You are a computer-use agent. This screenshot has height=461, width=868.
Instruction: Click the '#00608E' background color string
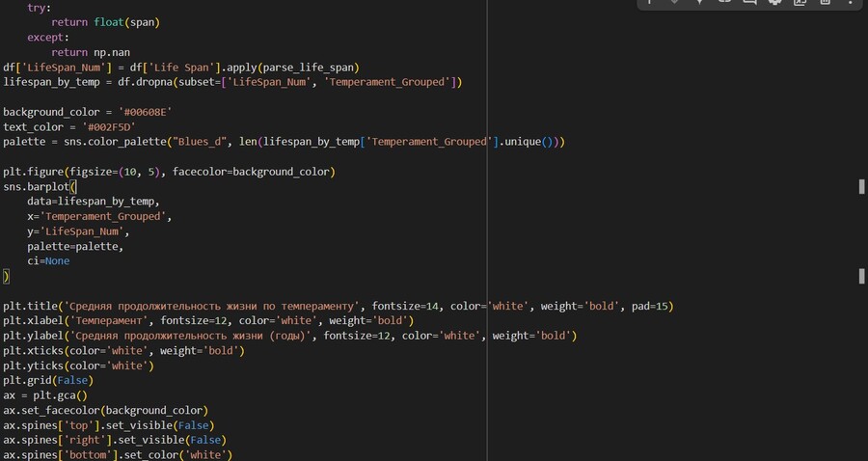(145, 112)
